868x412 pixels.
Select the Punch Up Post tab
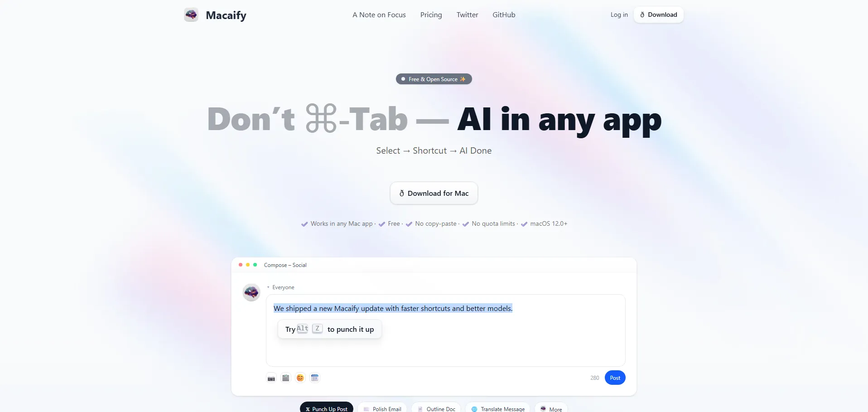coord(327,408)
